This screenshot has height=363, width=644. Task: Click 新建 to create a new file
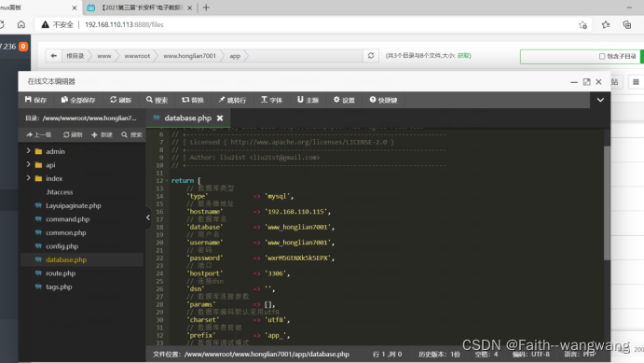tap(102, 134)
